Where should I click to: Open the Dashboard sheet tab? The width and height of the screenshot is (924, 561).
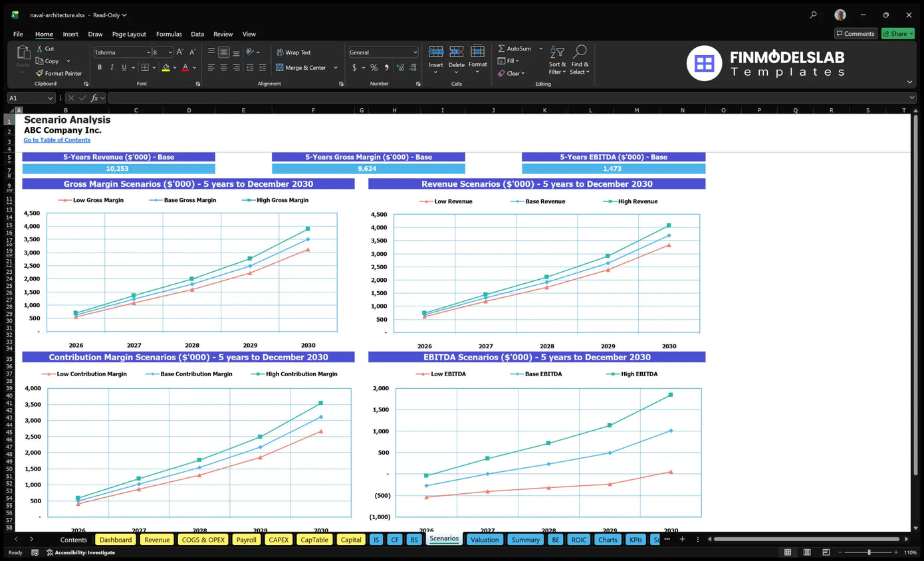(116, 540)
